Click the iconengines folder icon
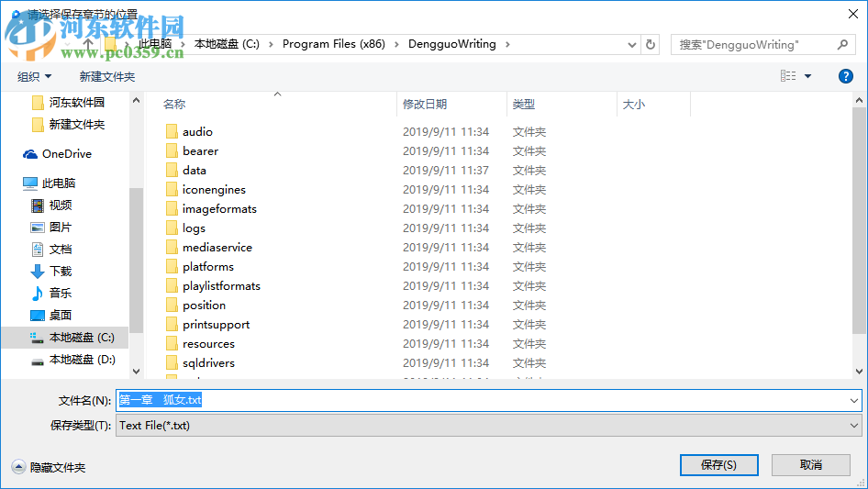The width and height of the screenshot is (868, 489). (x=172, y=189)
